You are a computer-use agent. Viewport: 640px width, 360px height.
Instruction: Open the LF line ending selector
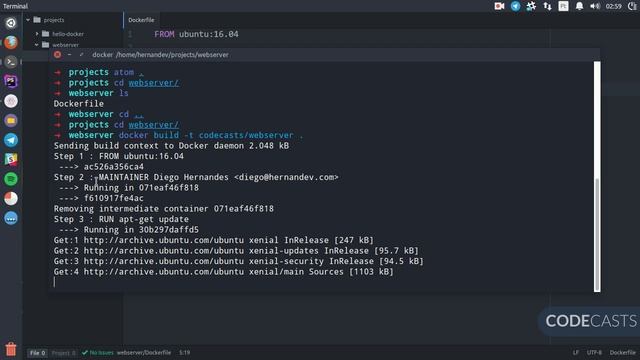pos(576,353)
